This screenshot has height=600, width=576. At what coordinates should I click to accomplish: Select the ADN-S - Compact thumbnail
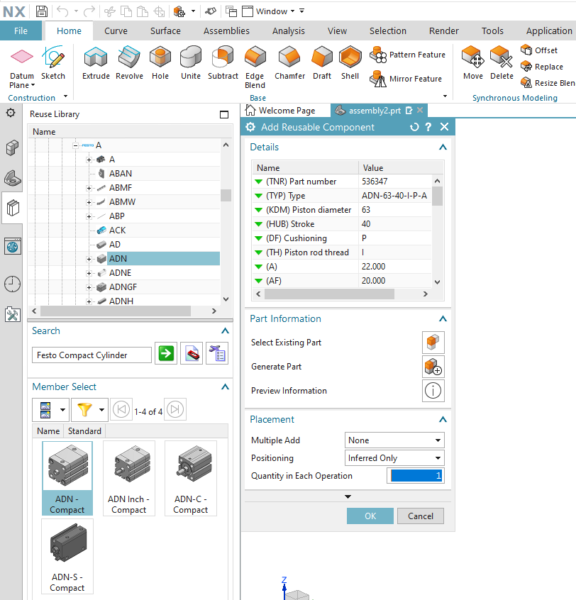(67, 556)
